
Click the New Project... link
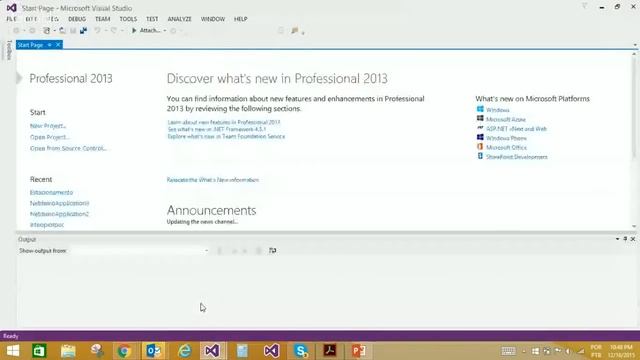click(x=48, y=126)
